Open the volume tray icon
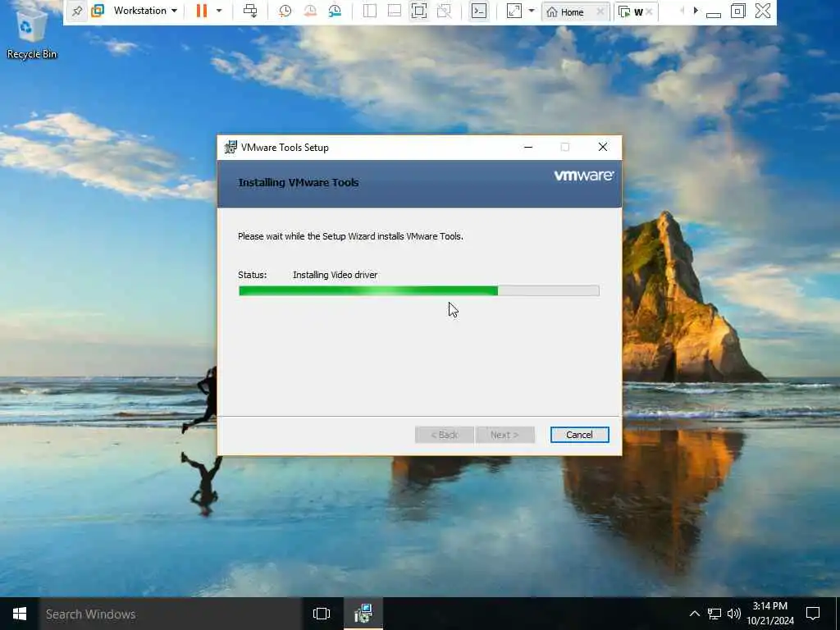Image resolution: width=840 pixels, height=630 pixels. 734,614
